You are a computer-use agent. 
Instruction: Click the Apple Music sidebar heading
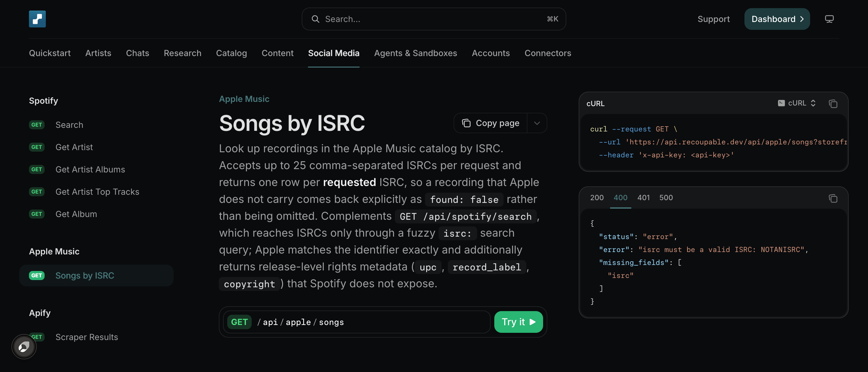(x=54, y=251)
